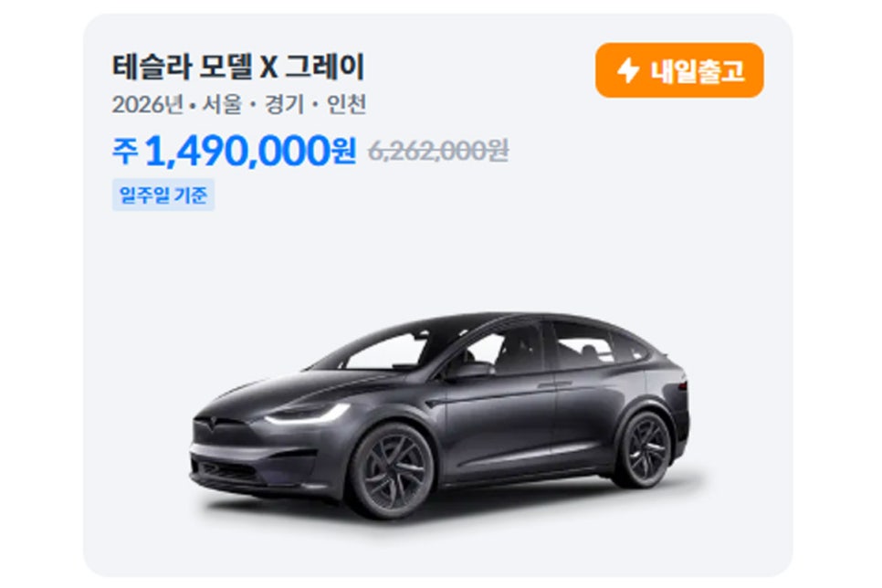Tap the 일주일 기준 blue tag
This screenshot has width=882, height=588.
tap(163, 194)
